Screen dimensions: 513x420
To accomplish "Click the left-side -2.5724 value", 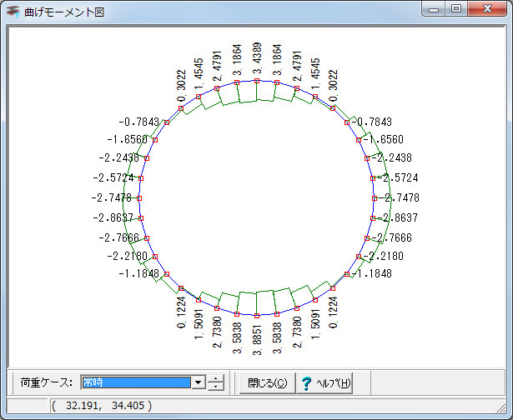I will point(113,177).
